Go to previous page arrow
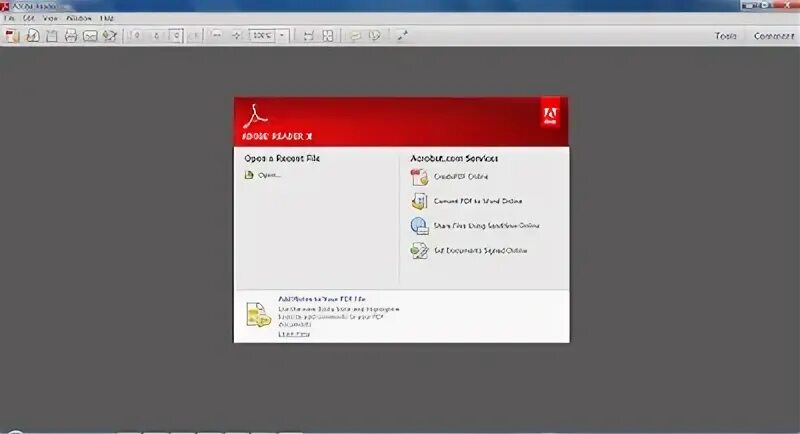Image resolution: width=800 pixels, height=434 pixels. pyautogui.click(x=137, y=36)
